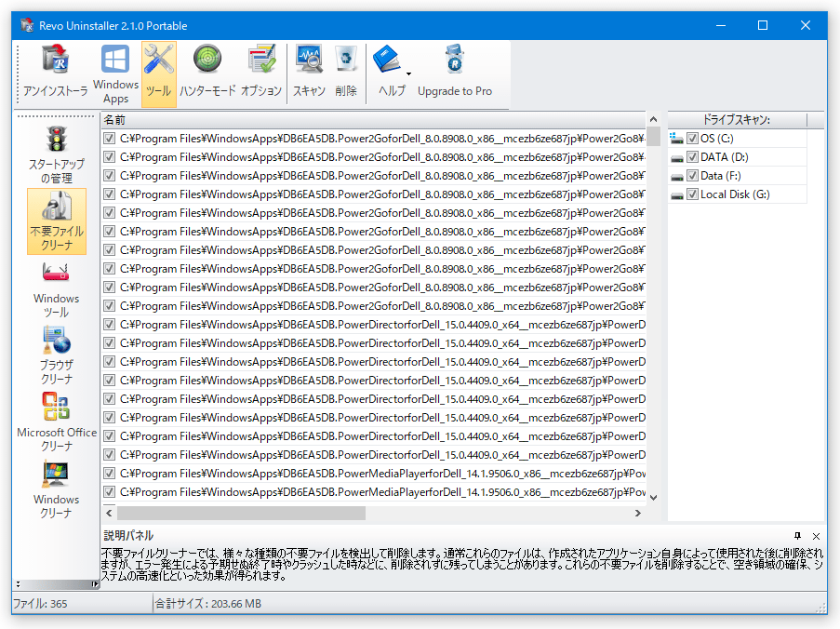Open Windows クリーナ sidebar tool
840x629 pixels.
[56, 489]
